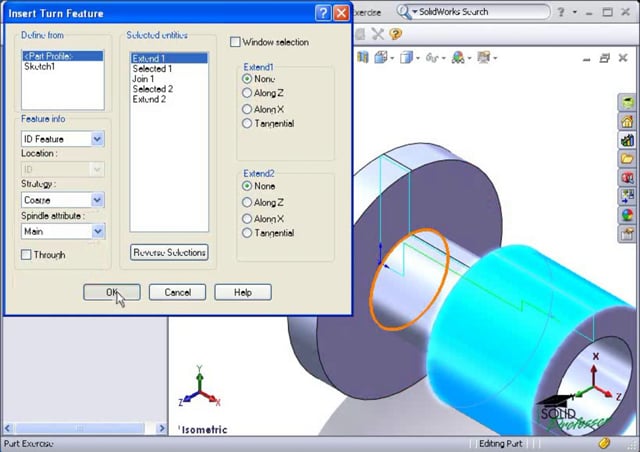The image size is (640, 452).
Task: Open the Help menu dropdown arrow
Action: pyautogui.click(x=575, y=12)
